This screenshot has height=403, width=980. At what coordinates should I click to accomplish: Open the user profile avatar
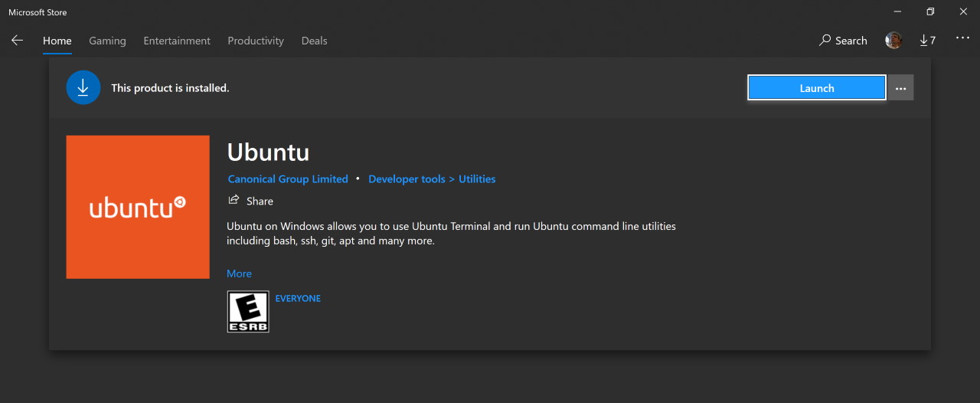[893, 41]
